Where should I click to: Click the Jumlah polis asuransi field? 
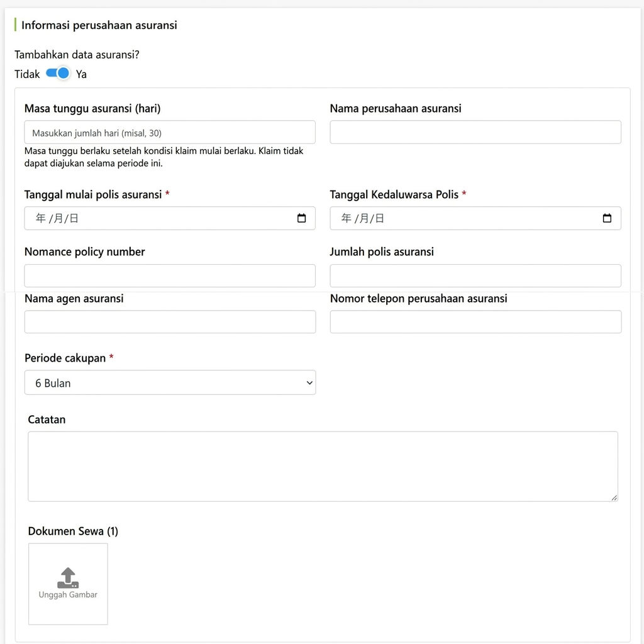(475, 275)
